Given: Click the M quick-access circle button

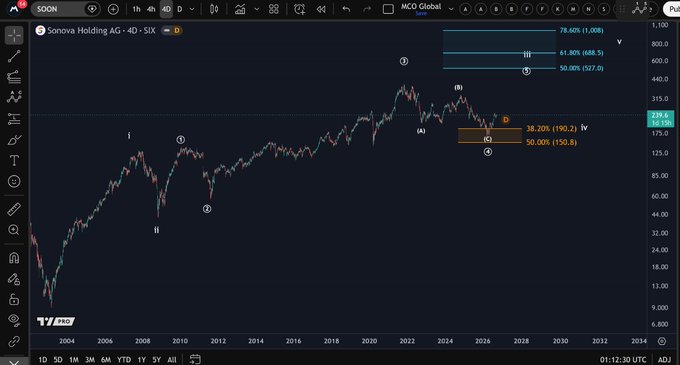Looking at the screenshot, I should pyautogui.click(x=573, y=9).
